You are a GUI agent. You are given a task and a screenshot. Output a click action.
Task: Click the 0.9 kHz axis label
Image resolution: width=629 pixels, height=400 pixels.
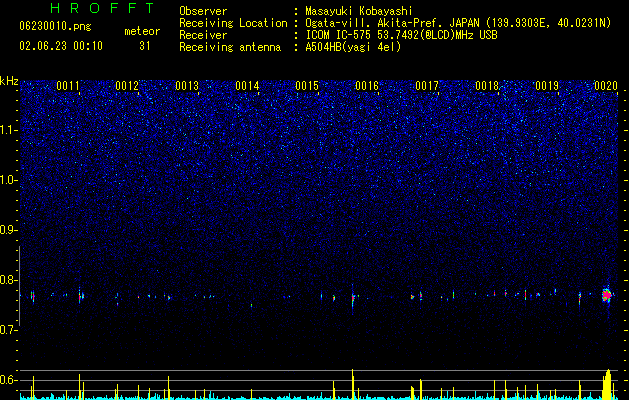pos(9,230)
